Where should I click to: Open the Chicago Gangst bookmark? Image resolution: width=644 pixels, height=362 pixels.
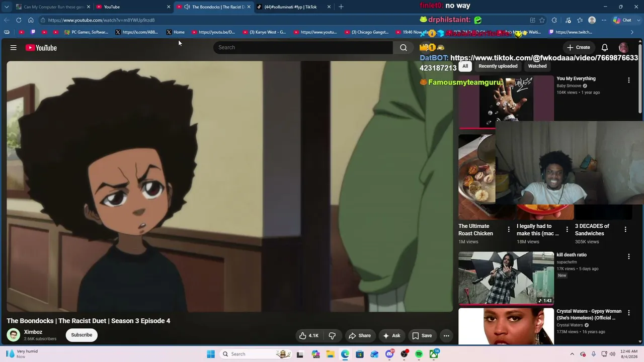pos(366,32)
